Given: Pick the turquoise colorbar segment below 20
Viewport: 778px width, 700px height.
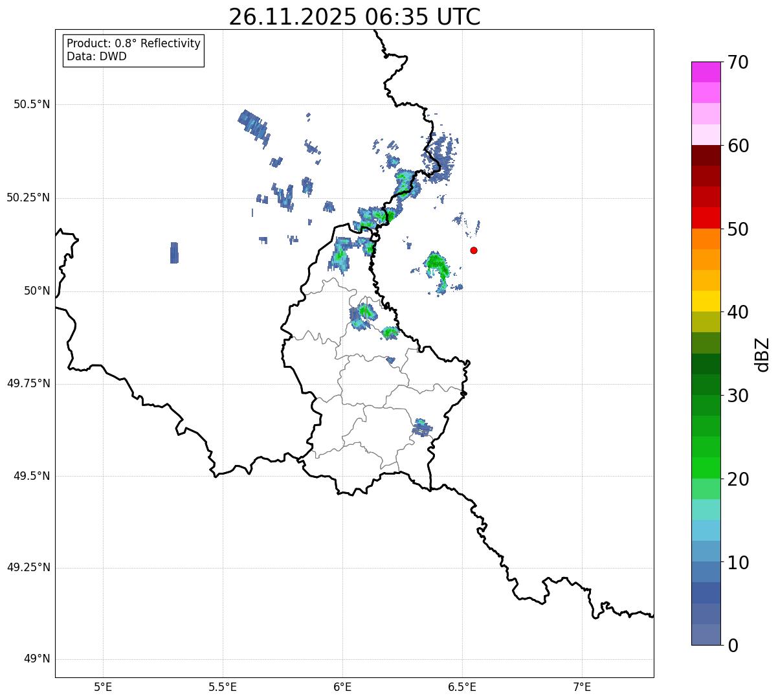Looking at the screenshot, I should click(706, 510).
